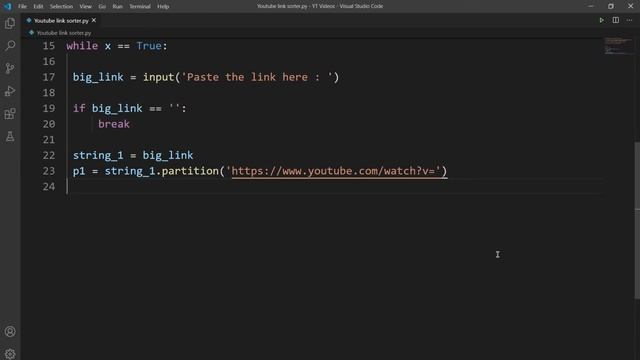
Task: Close the Youtube link sorter.py tab
Action: [x=94, y=20]
